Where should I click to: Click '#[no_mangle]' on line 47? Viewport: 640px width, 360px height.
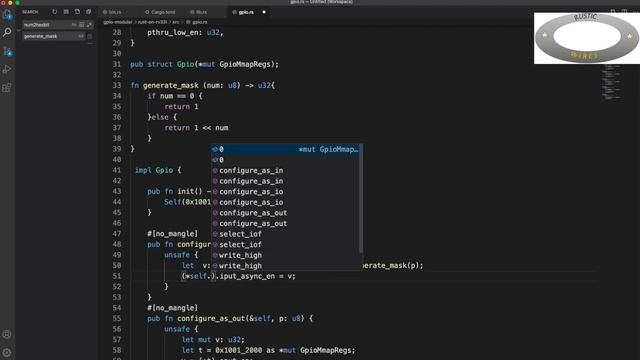point(172,234)
